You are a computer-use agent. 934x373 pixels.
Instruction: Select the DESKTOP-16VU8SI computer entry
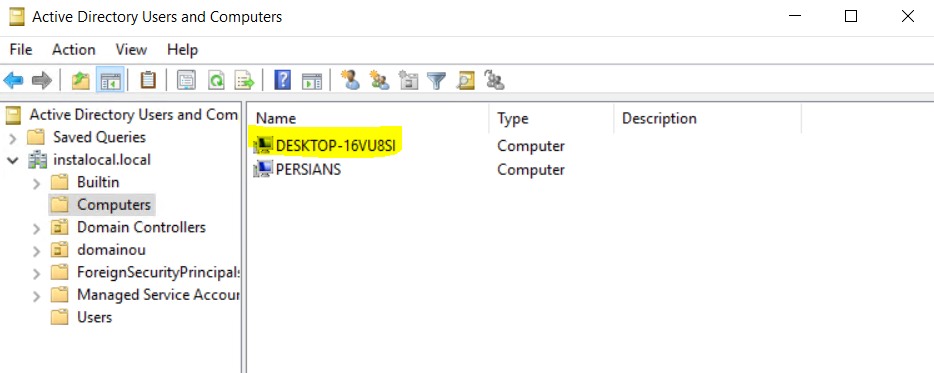pos(327,146)
